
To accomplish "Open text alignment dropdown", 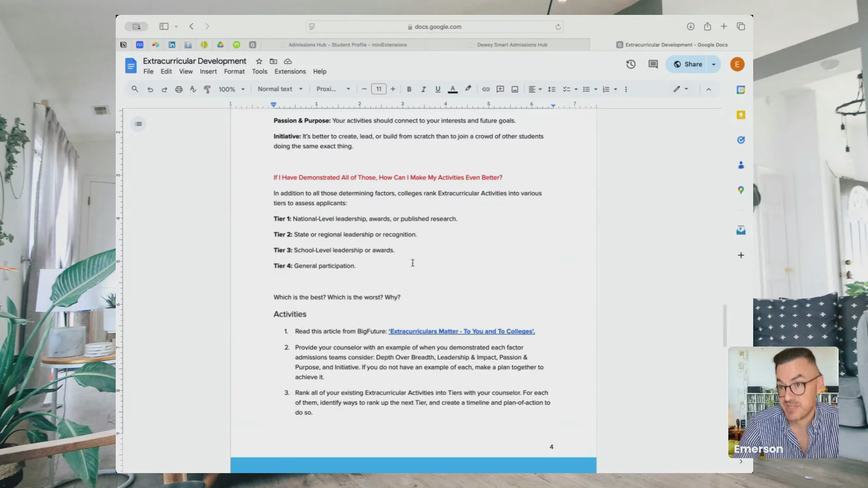I will point(535,89).
